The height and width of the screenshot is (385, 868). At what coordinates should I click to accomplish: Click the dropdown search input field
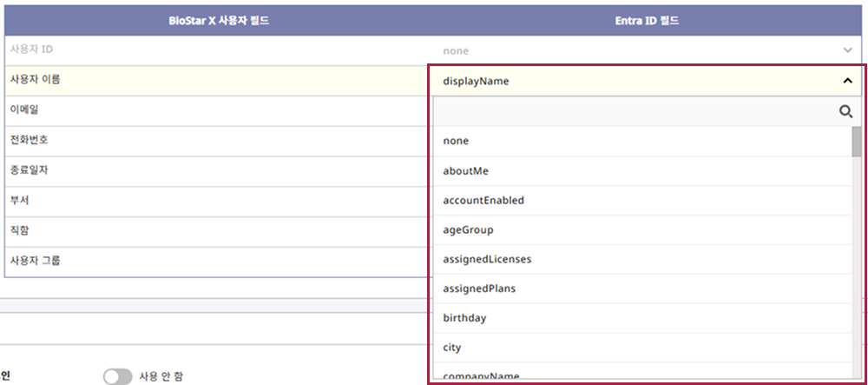634,111
